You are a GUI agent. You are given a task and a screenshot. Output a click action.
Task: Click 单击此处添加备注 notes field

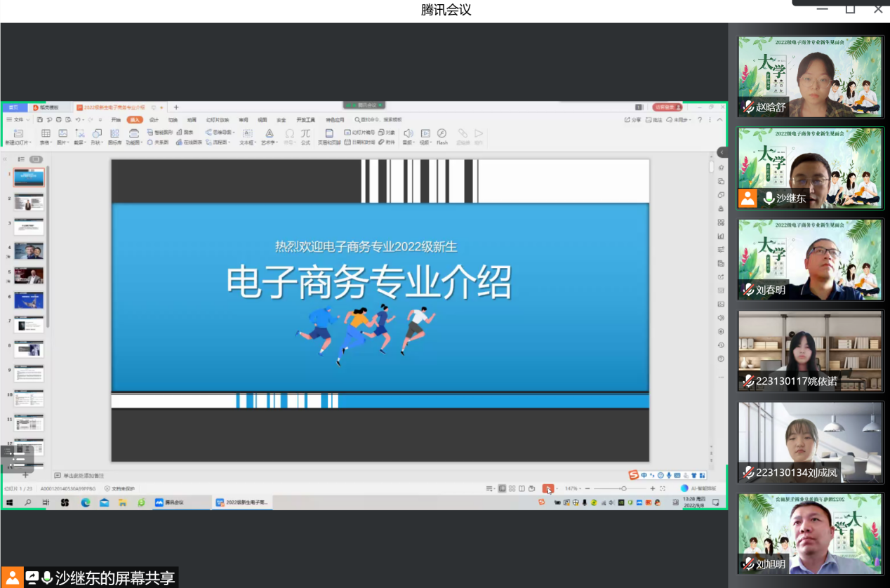point(83,475)
